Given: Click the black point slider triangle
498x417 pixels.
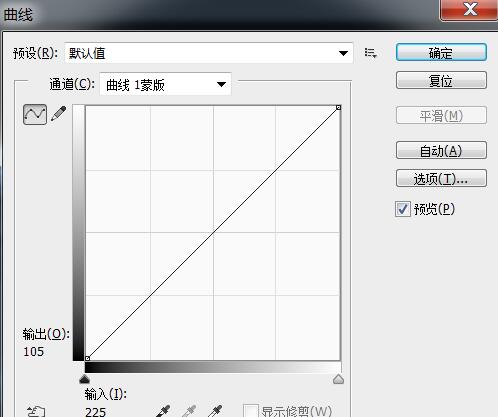Looking at the screenshot, I should pos(85,379).
